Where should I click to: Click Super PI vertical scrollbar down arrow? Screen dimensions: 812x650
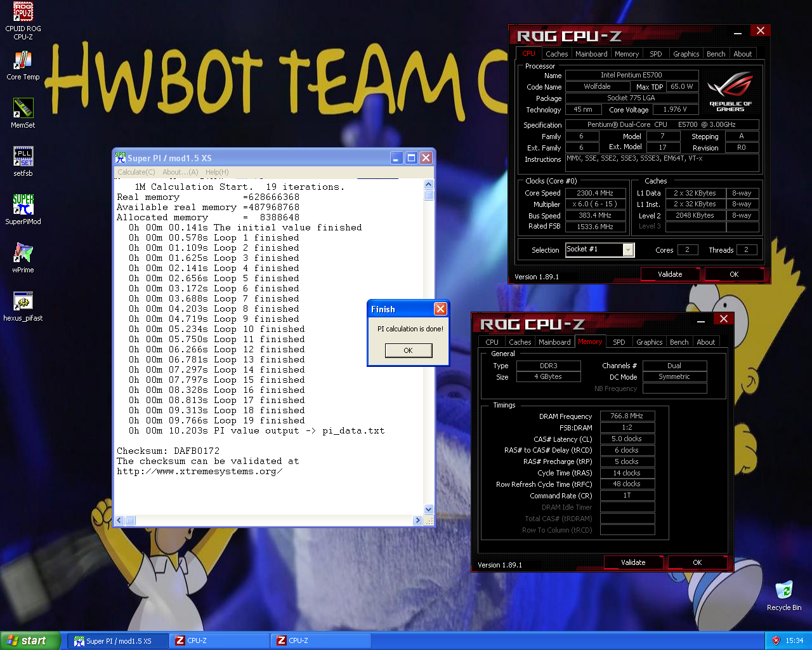click(428, 509)
